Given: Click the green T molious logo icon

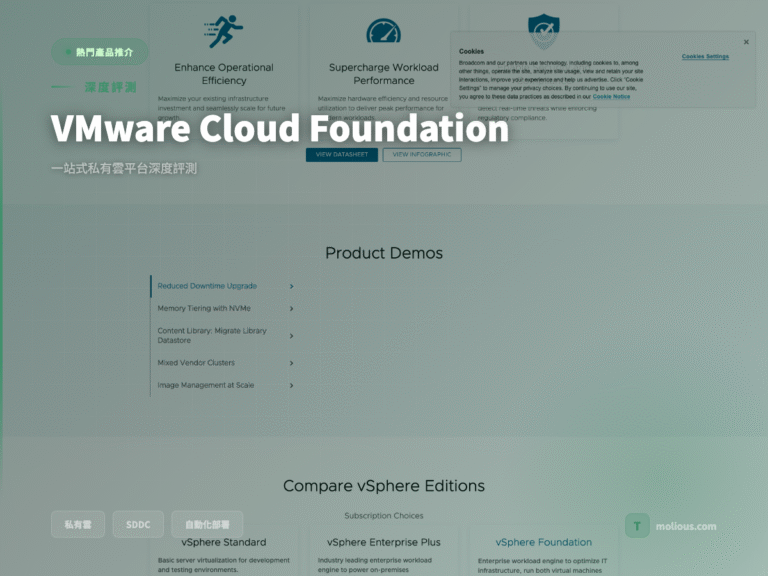Looking at the screenshot, I should point(637,526).
